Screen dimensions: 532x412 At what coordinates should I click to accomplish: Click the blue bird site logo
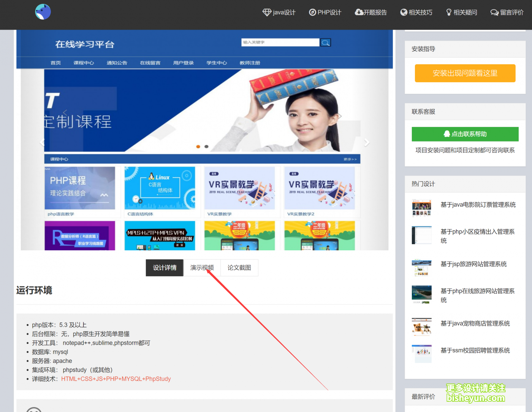(43, 12)
